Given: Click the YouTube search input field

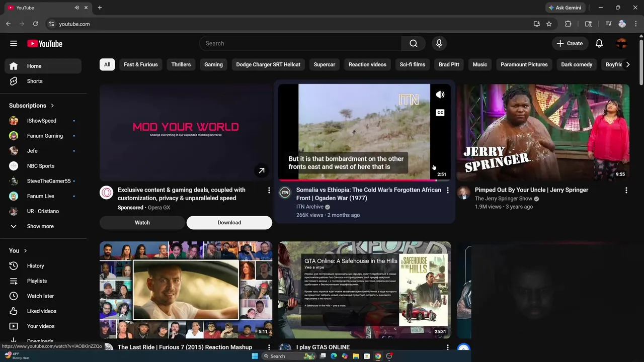Looking at the screenshot, I should click(x=301, y=44).
